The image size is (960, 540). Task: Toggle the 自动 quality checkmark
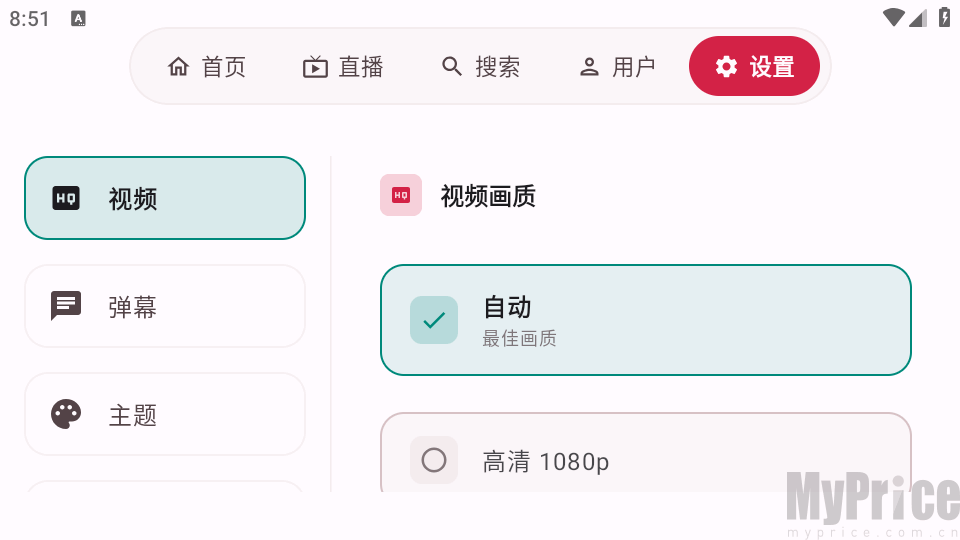pos(434,320)
